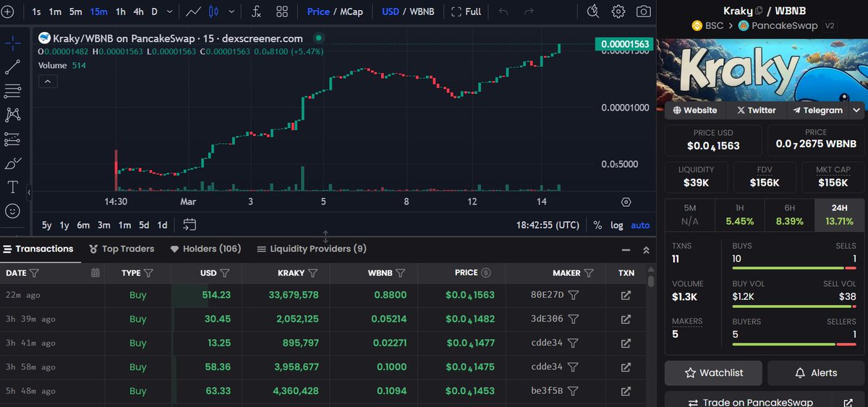Viewport: 868px width, 407px height.
Task: Select the XABCD pattern tool
Action: pyautogui.click(x=12, y=114)
